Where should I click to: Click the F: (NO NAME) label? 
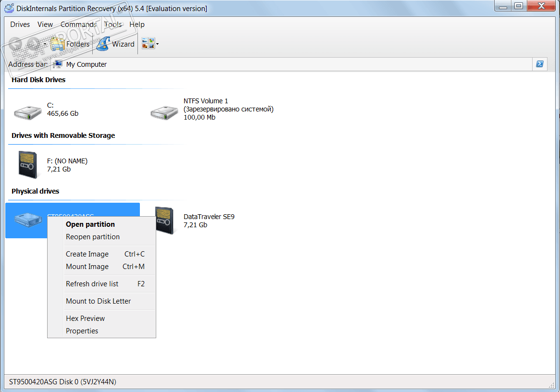pos(67,161)
